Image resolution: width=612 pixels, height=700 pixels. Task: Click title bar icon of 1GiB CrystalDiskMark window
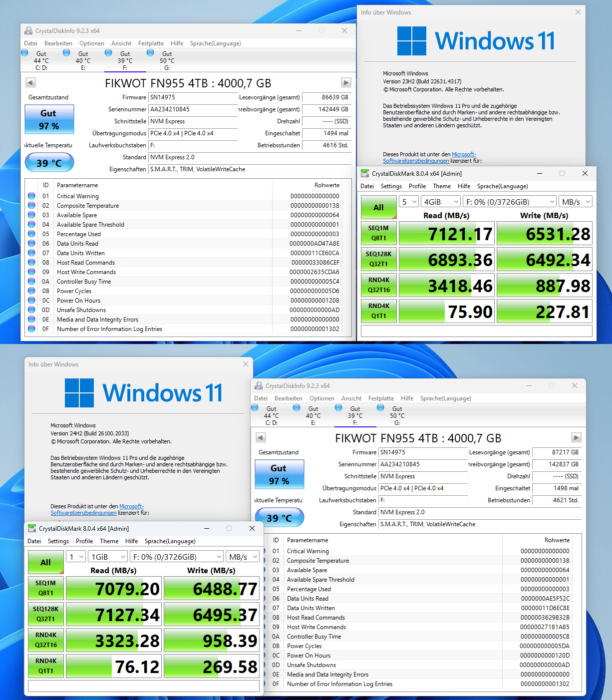[32, 528]
